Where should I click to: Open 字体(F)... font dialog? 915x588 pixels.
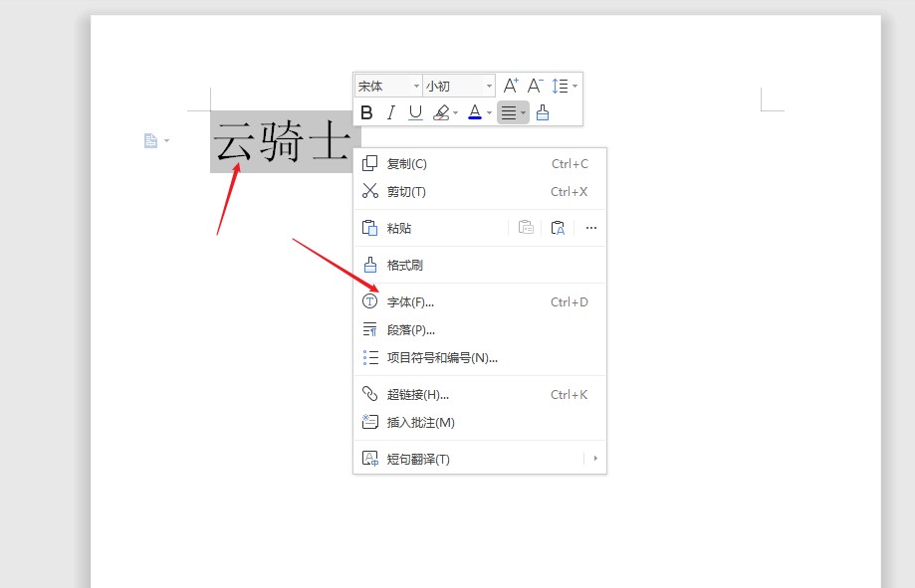[x=480, y=302]
